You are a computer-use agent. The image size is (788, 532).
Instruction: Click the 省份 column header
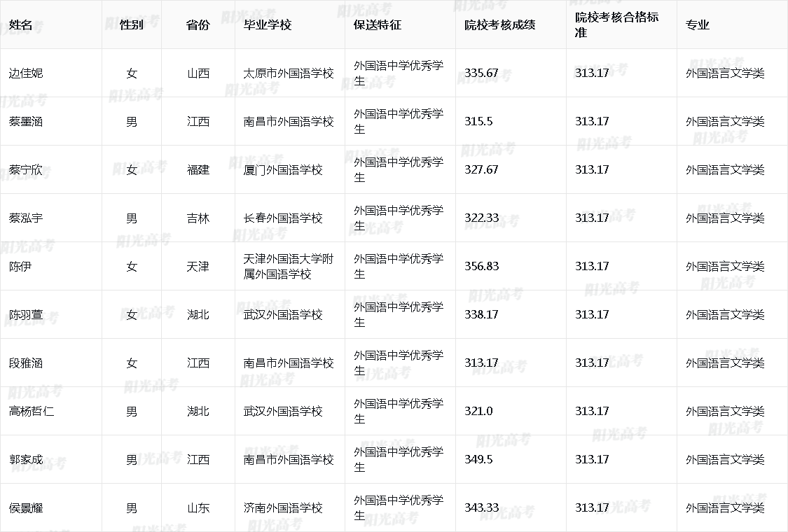point(198,25)
